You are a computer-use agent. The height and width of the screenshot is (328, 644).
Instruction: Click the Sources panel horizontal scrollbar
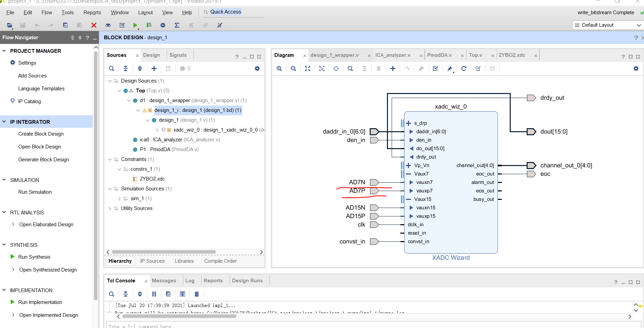coord(164,252)
